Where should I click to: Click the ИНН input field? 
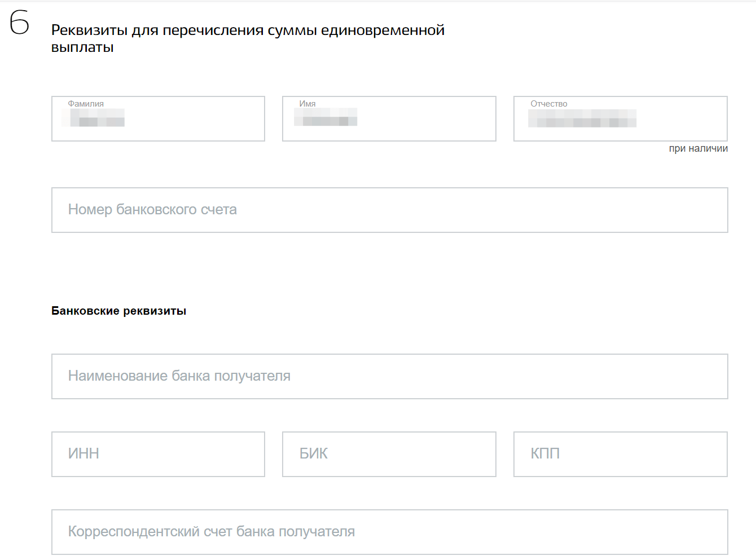pos(158,454)
